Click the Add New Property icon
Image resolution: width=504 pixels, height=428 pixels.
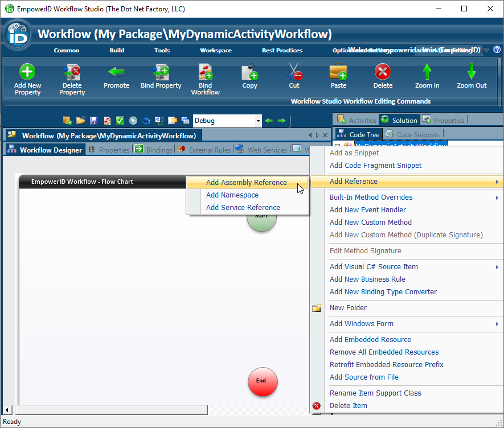pyautogui.click(x=27, y=72)
